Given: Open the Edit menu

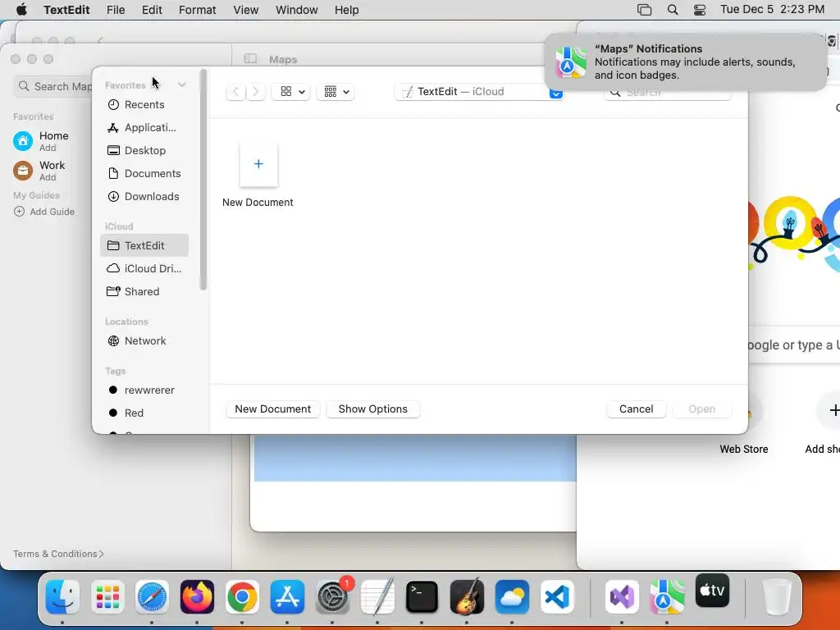Looking at the screenshot, I should coord(152,10).
